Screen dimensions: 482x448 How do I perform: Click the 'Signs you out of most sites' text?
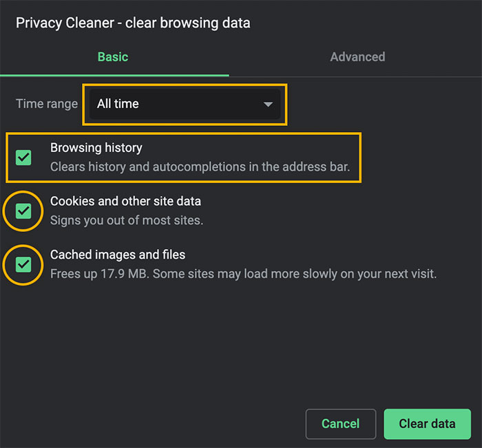(127, 221)
